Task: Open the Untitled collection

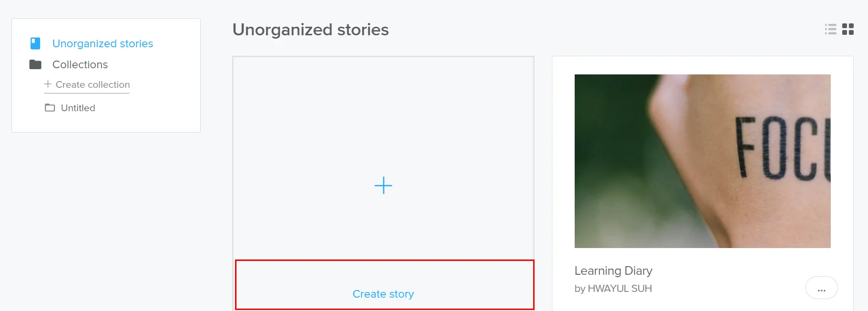Action: coord(78,108)
